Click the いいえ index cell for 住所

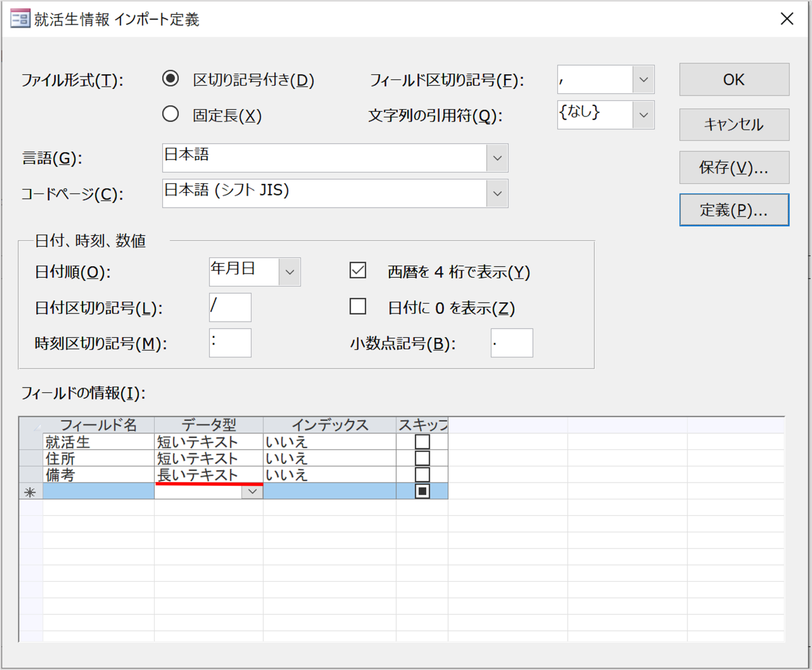pyautogui.click(x=330, y=458)
